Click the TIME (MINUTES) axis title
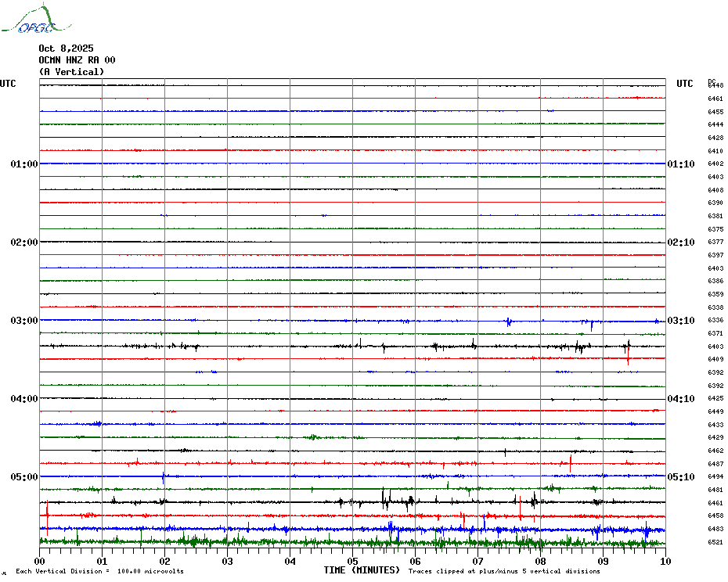The width and height of the screenshot is (728, 582). point(363,570)
